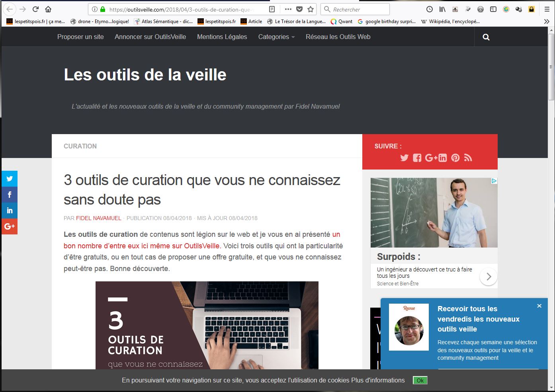Open the Plus d'informations cookie link
Image resolution: width=555 pixels, height=392 pixels.
click(378, 380)
